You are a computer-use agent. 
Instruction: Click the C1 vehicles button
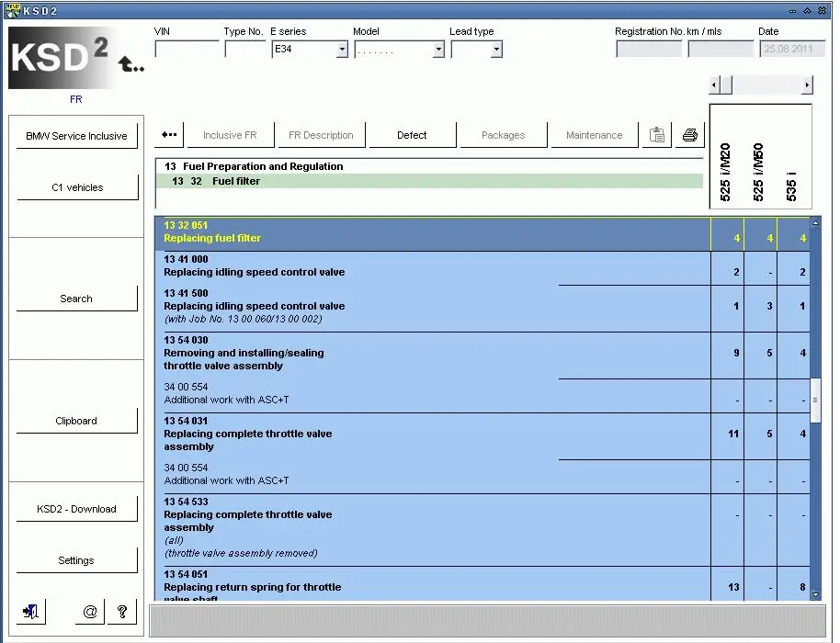(77, 187)
